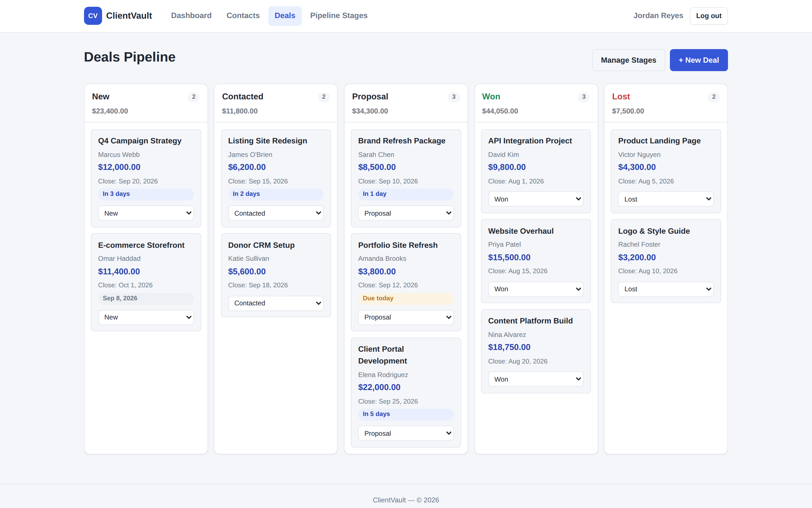Click the Proposal column count badge 3

click(x=454, y=97)
